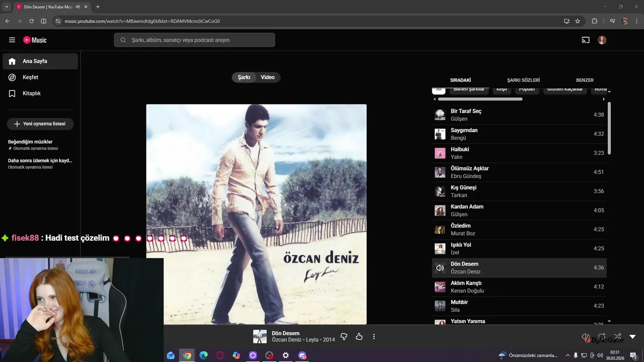The image size is (644, 362).
Task: Open the YouTube Music account avatar
Action: (602, 40)
